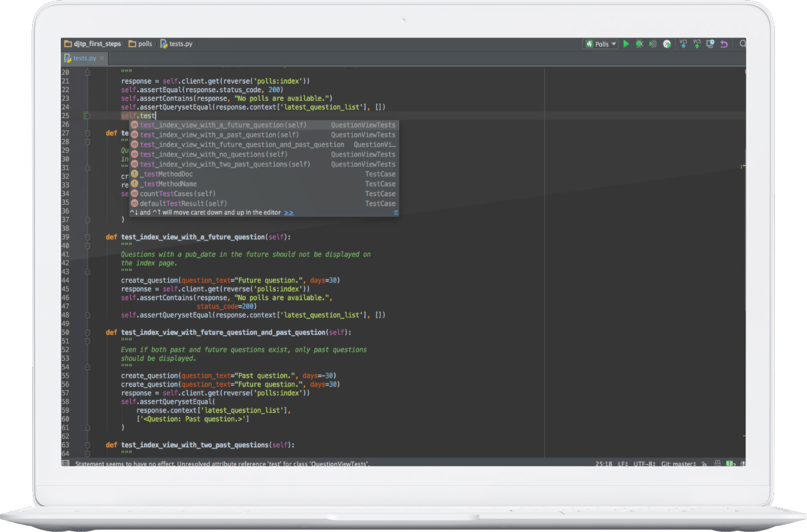Click the Hector inspector icon in status bar
The width and height of the screenshot is (807, 532).
click(x=717, y=464)
